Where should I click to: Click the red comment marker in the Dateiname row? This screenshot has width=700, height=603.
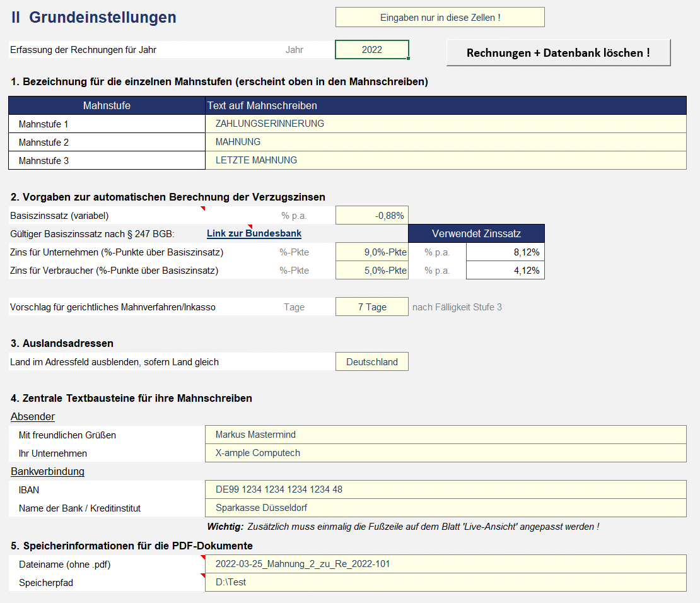point(203,557)
